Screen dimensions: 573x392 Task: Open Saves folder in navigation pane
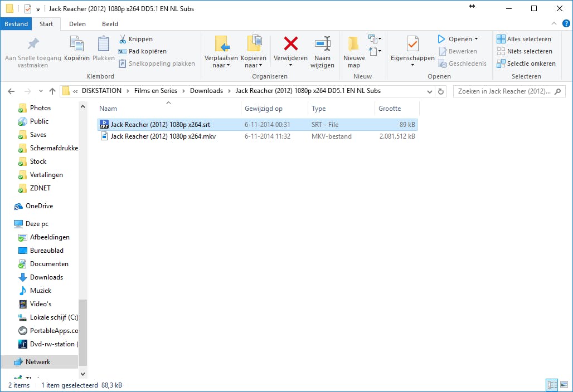[38, 135]
